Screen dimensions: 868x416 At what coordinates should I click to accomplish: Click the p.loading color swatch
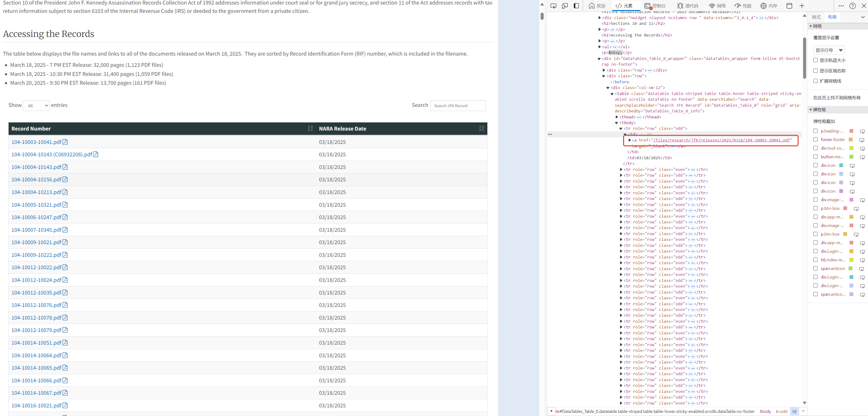coord(851,131)
